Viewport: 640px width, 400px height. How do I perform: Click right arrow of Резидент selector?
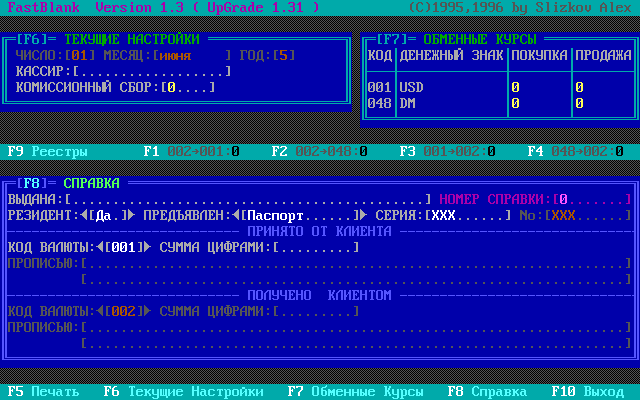[132, 215]
